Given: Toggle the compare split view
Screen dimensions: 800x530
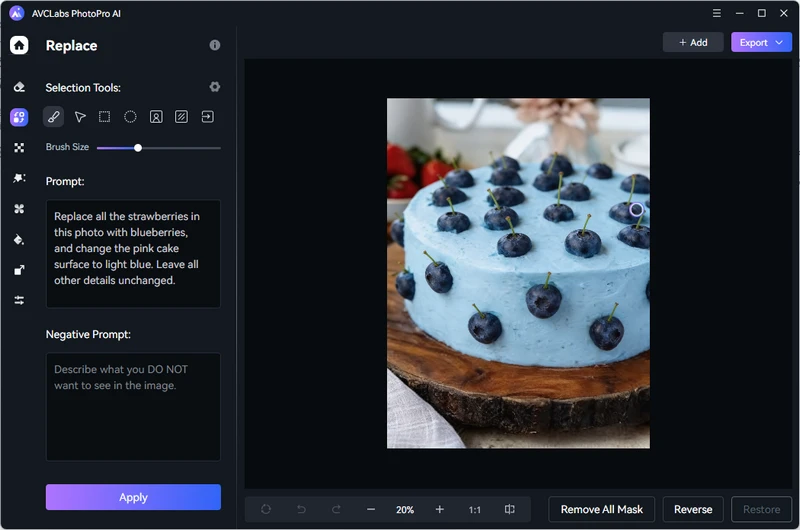Looking at the screenshot, I should (x=510, y=509).
